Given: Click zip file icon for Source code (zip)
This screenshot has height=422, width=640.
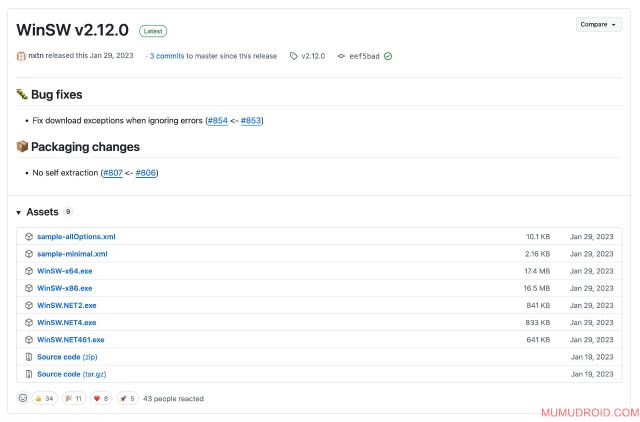Looking at the screenshot, I should [x=29, y=357].
